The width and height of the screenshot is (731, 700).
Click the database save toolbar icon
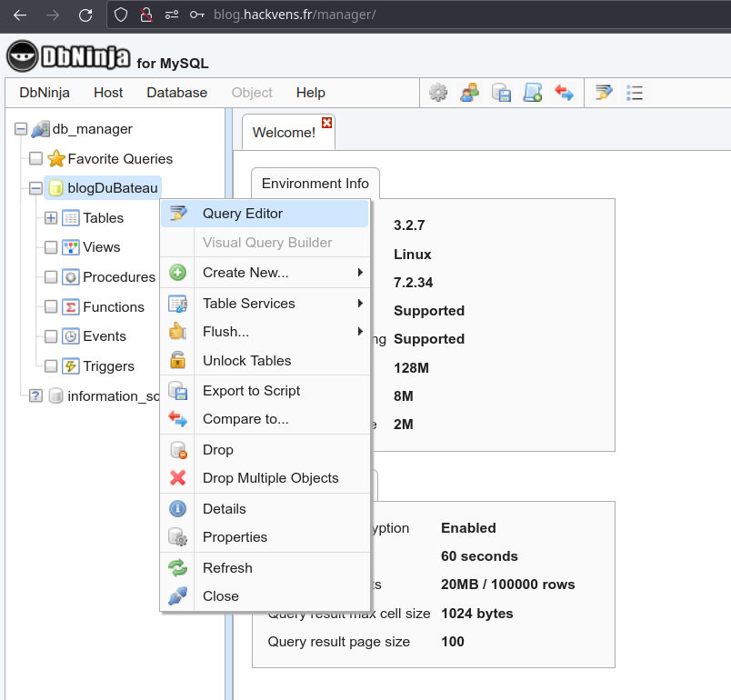pyautogui.click(x=501, y=92)
